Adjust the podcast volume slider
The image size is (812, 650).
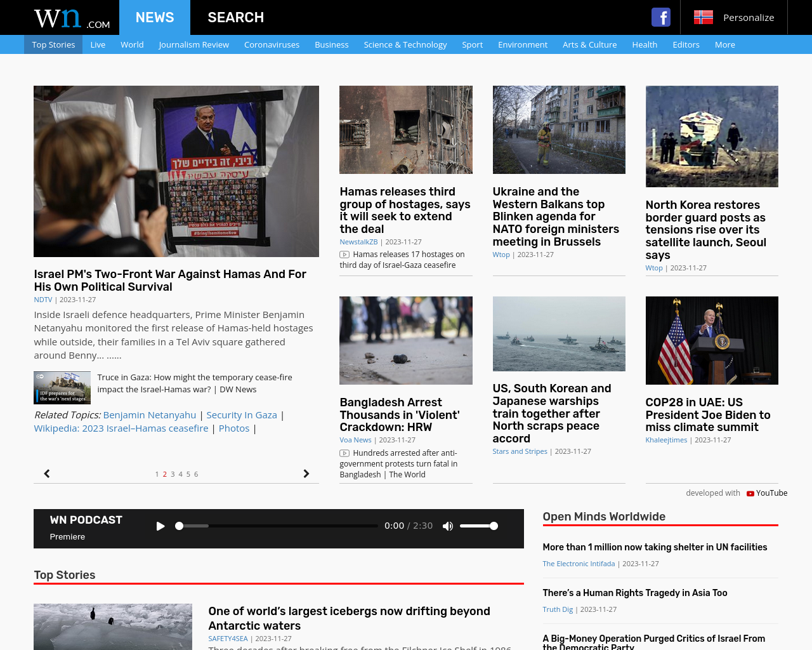[x=478, y=526]
